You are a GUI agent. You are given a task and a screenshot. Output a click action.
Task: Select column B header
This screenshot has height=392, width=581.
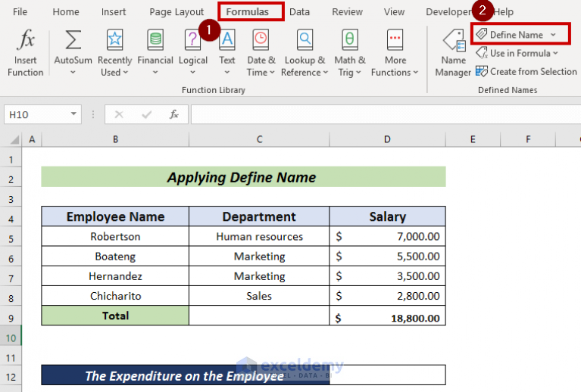(115, 139)
